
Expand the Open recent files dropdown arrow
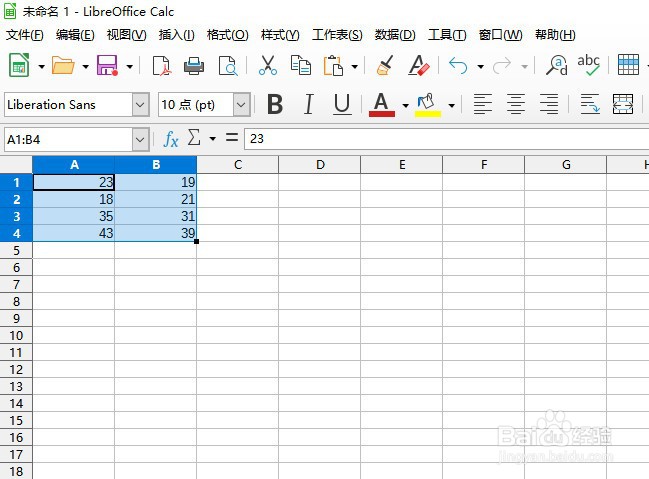[86, 66]
